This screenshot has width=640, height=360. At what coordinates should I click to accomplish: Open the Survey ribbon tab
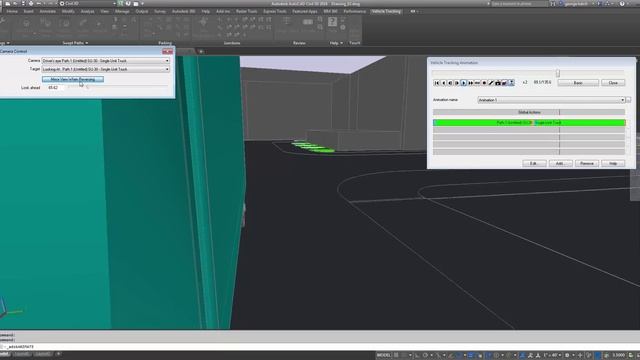160,11
